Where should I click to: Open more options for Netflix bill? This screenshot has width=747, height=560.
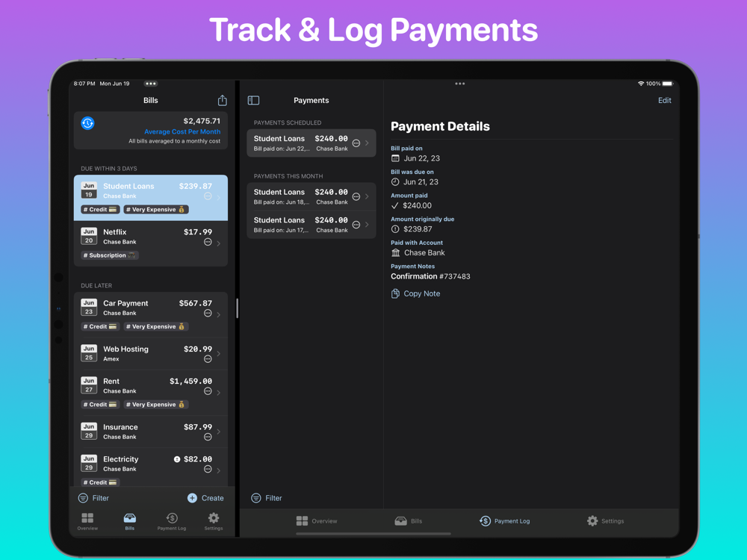[208, 242]
